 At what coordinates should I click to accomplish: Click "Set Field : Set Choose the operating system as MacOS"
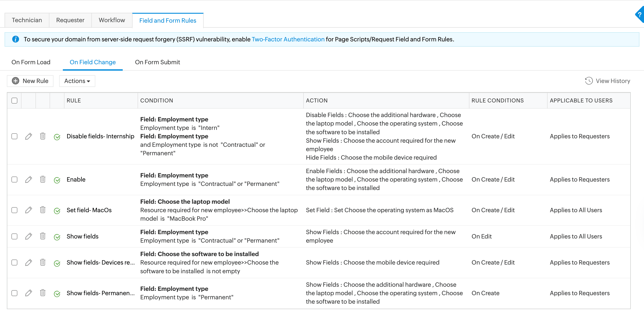(x=380, y=210)
